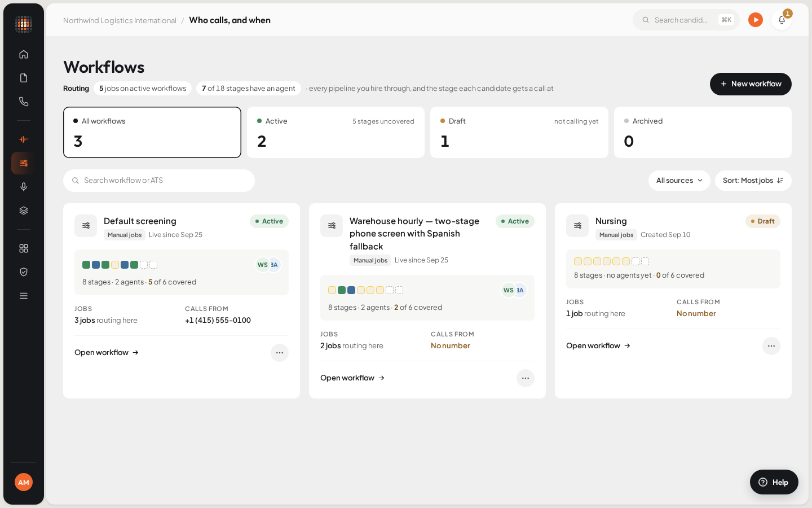The image size is (812, 508).
Task: Click the WS agent avatar on Warehouse hourly
Action: (509, 290)
